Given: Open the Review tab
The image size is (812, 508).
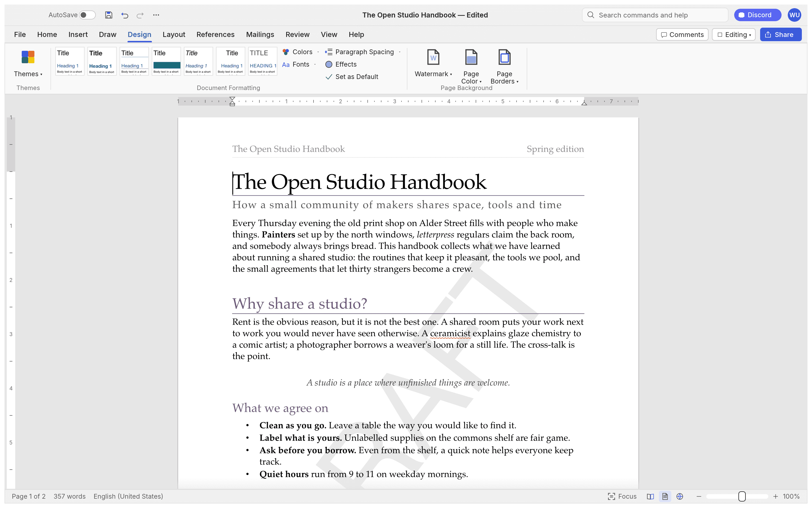Looking at the screenshot, I should 297,34.
